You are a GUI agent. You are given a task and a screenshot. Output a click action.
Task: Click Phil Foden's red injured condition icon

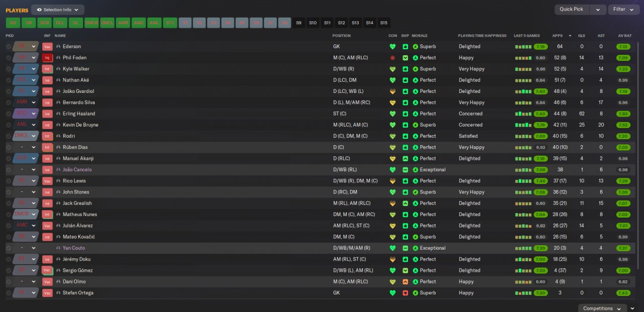coord(392,58)
